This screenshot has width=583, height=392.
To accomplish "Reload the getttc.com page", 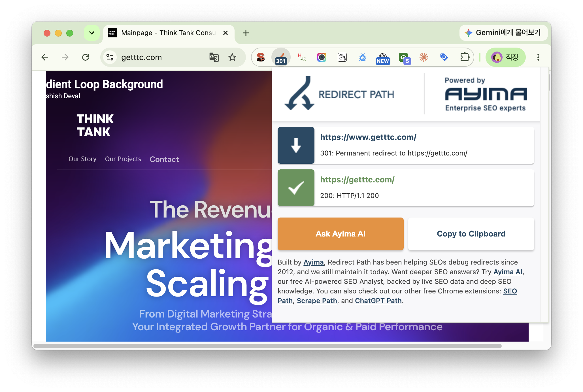I will pos(86,57).
